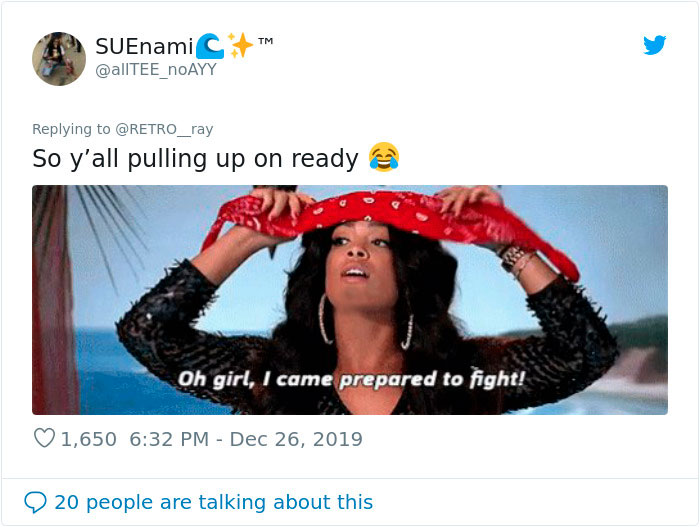
Task: Click the crying-laughing emoji in the tweet
Action: click(383, 157)
